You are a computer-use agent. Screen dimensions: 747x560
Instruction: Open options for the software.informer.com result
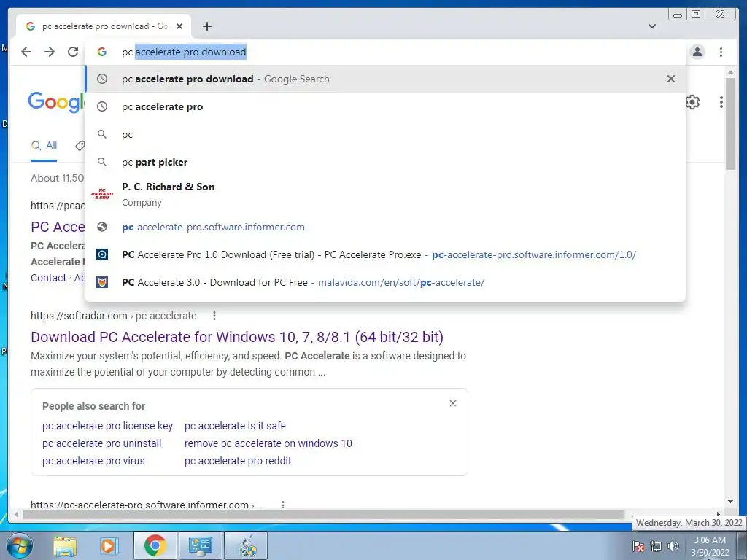coord(283,505)
